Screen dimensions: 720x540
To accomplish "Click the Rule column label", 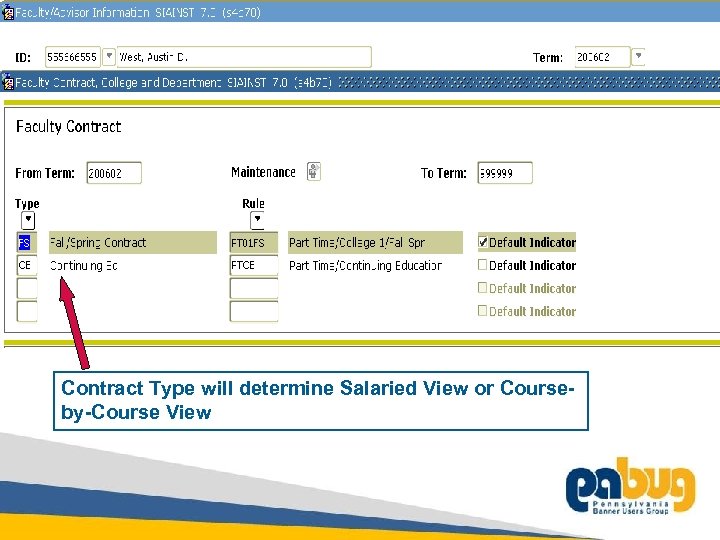I will 253,203.
